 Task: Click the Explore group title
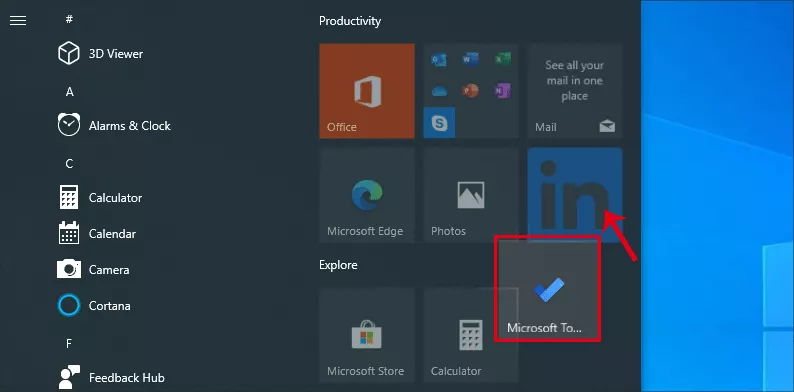click(338, 265)
